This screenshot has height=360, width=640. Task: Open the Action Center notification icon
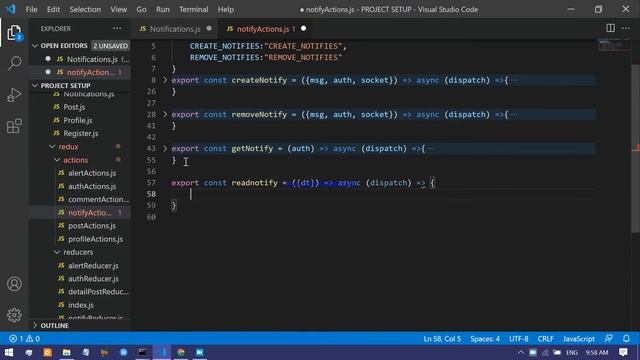(x=623, y=352)
